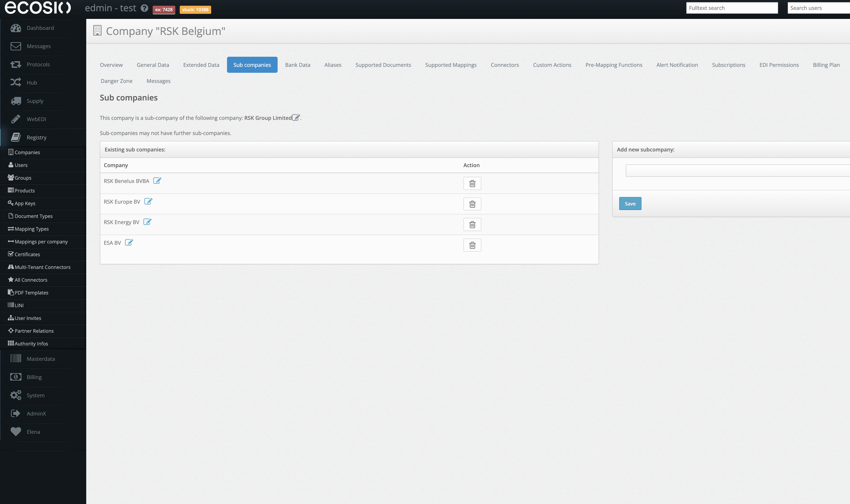This screenshot has width=850, height=504.
Task: Focus the Fulltext search field
Action: (732, 8)
